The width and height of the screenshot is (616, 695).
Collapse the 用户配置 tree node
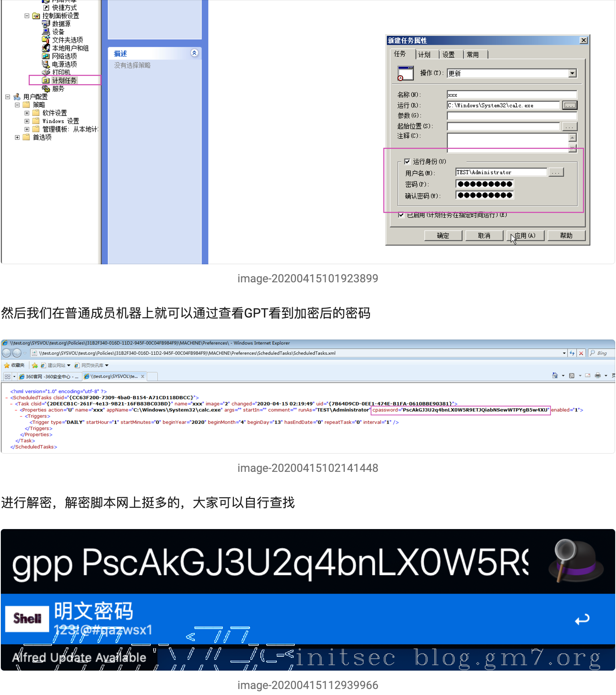[8, 97]
